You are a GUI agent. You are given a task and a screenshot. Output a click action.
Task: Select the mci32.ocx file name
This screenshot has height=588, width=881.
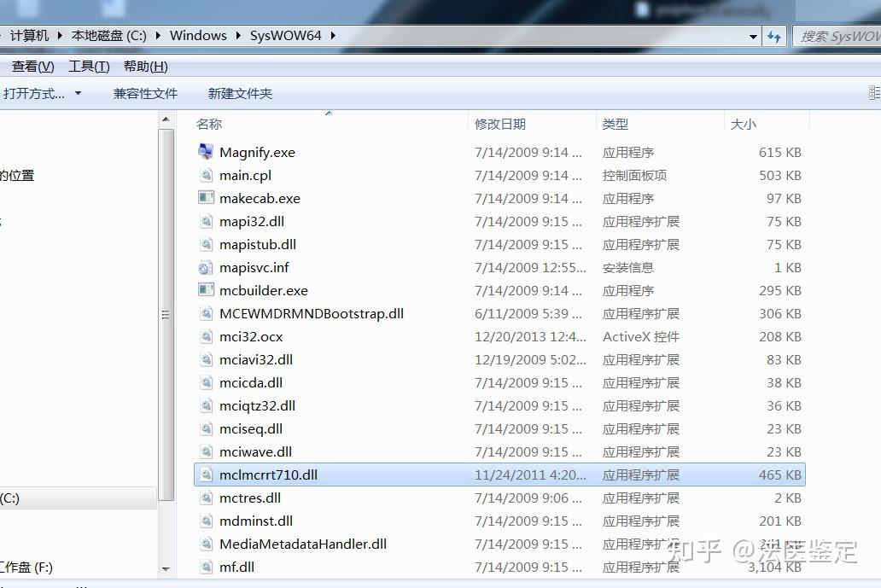[251, 336]
